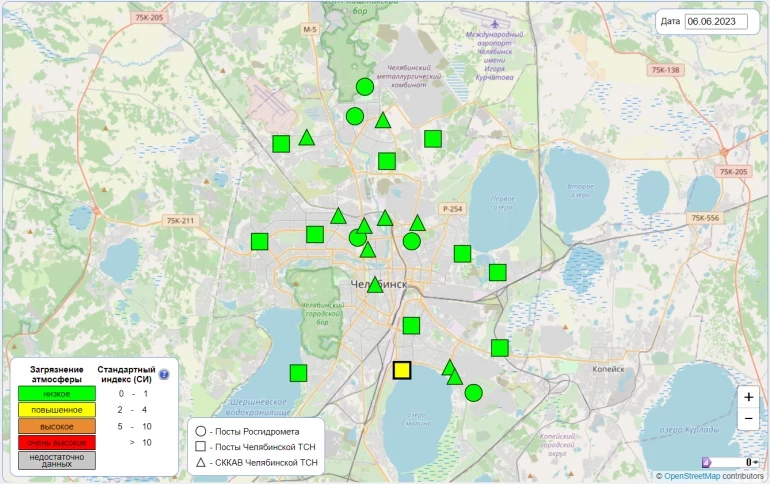This screenshot has height=484, width=770.
Task: Zoom in with the plus button
Action: pyautogui.click(x=749, y=397)
